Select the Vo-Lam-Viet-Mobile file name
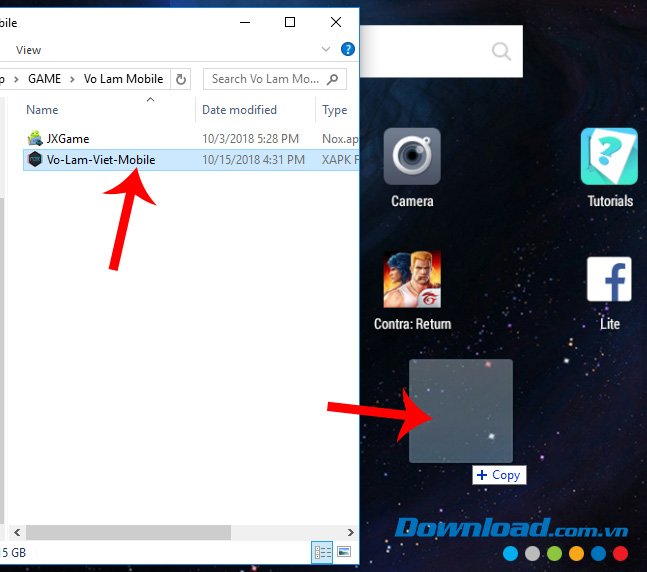 pyautogui.click(x=101, y=160)
